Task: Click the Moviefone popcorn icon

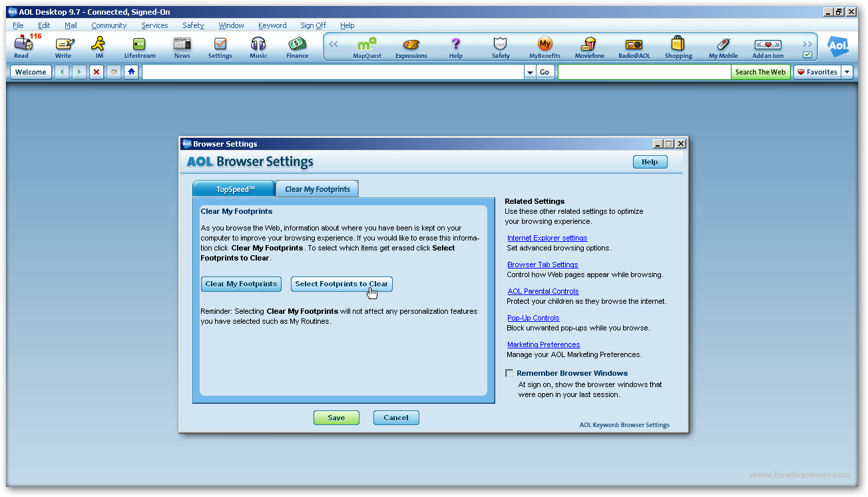Action: click(x=590, y=47)
